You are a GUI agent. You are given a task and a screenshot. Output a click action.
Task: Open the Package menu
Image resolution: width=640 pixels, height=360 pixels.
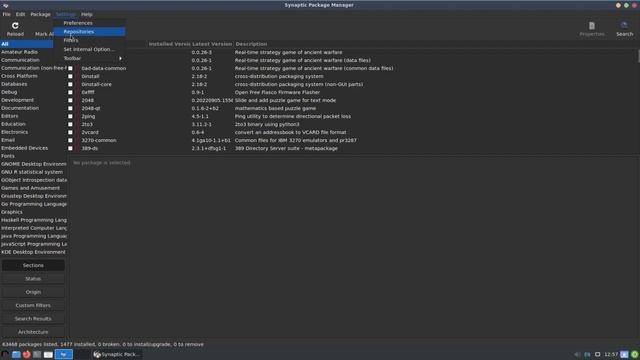pos(40,14)
